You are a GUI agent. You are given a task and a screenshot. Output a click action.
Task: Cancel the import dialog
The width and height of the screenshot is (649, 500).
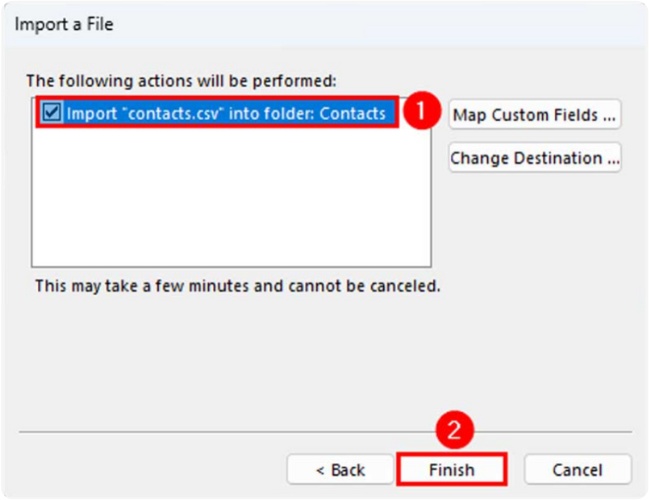pos(577,469)
